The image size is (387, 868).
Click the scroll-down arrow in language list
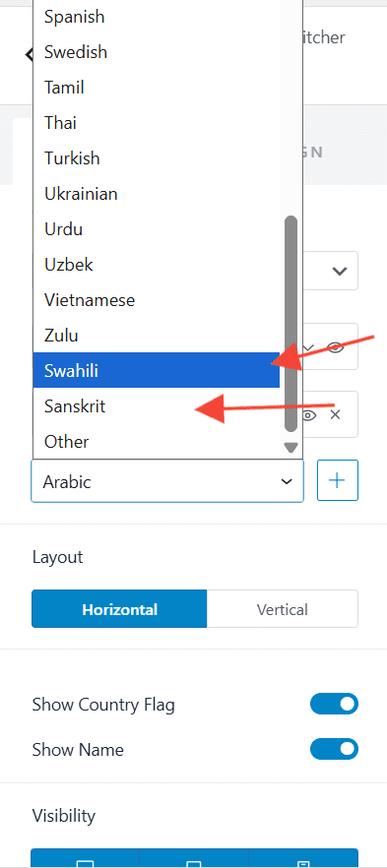click(x=290, y=447)
